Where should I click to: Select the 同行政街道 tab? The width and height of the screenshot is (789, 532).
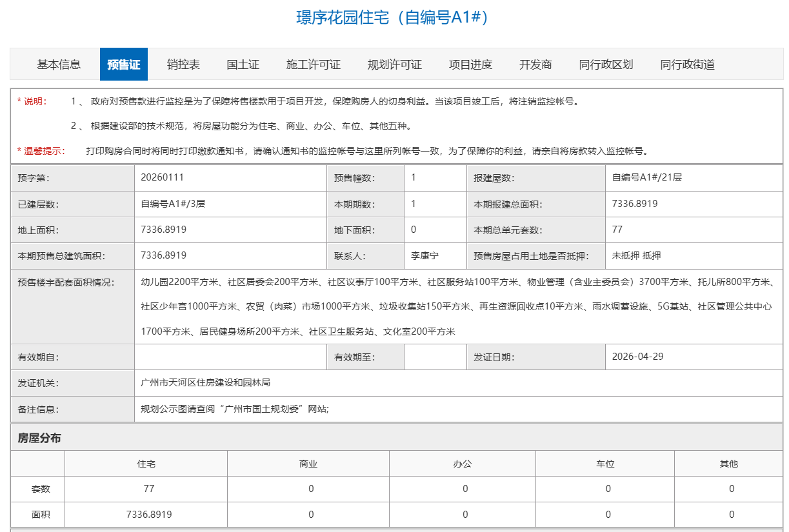click(687, 64)
